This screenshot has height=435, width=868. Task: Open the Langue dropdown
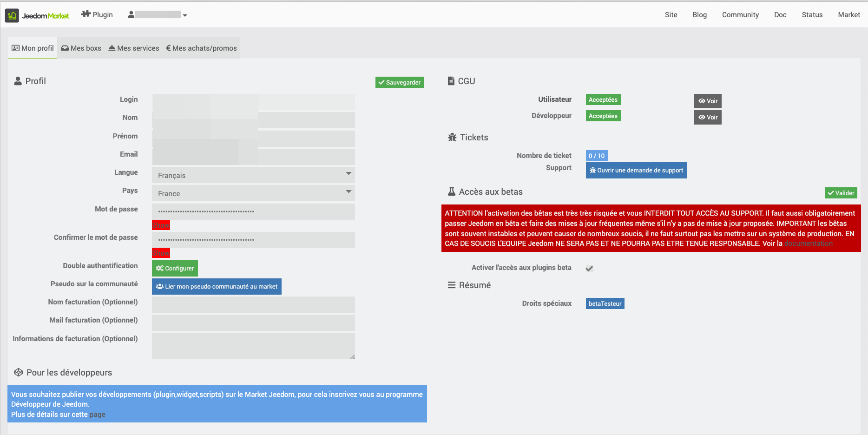[253, 175]
